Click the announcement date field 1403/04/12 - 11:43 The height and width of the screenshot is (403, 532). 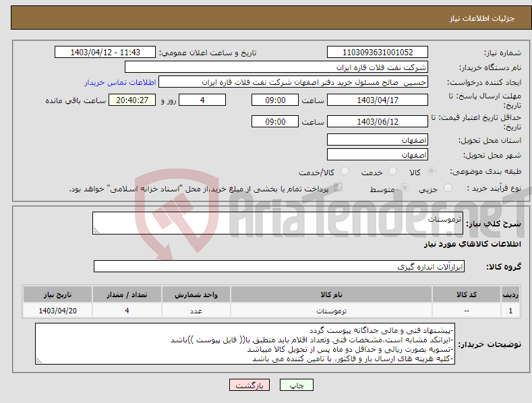[x=105, y=53]
